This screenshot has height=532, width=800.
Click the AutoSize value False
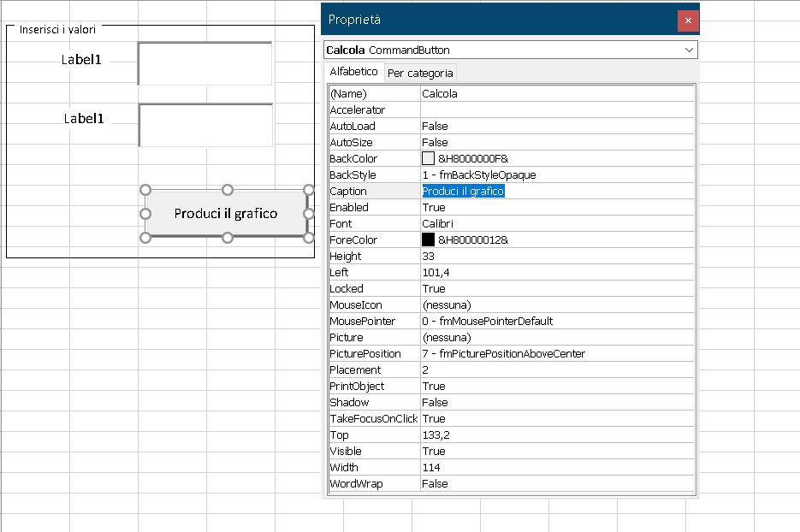coord(557,142)
